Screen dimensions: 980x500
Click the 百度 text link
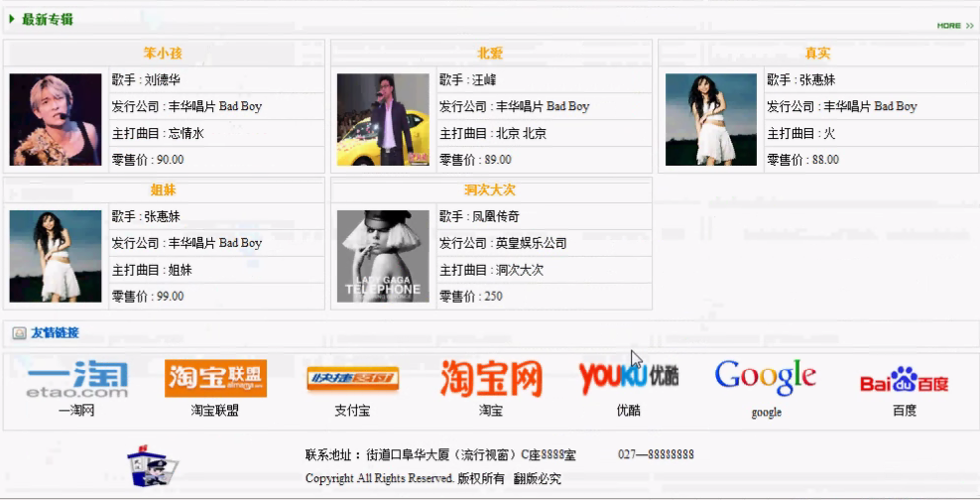905,411
